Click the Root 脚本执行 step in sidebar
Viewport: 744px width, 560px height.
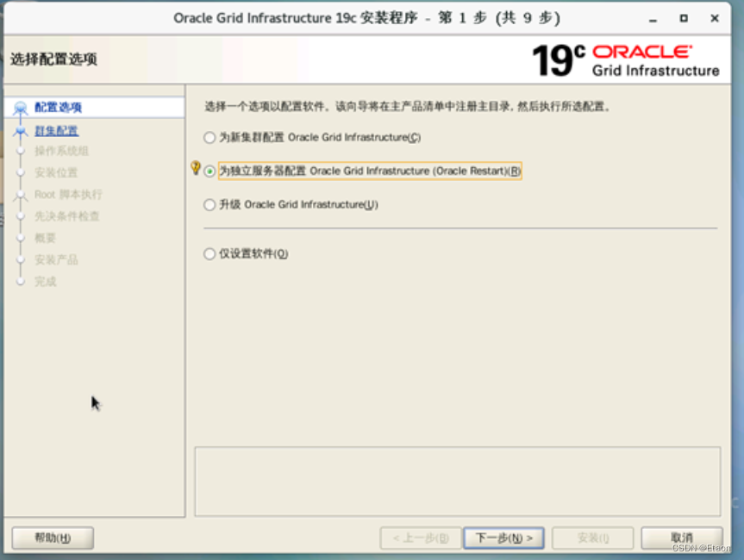(x=68, y=195)
